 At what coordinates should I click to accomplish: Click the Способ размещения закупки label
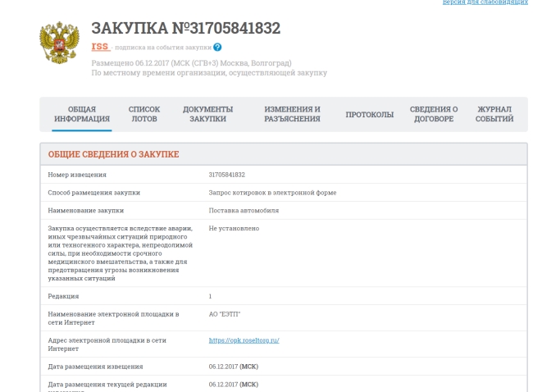tap(93, 193)
